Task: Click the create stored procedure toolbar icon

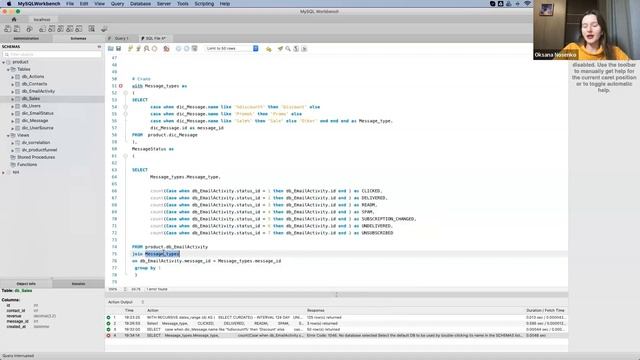Action: 69,29
